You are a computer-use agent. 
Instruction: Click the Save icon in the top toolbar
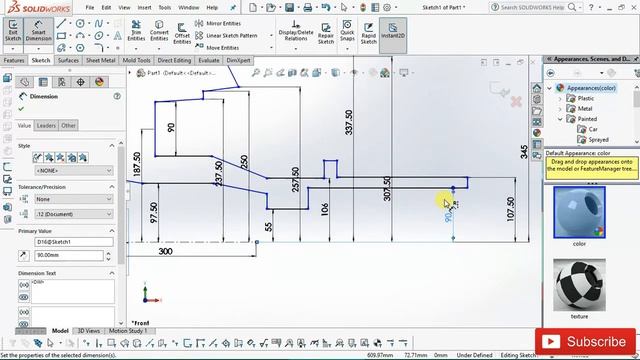pyautogui.click(x=289, y=7)
